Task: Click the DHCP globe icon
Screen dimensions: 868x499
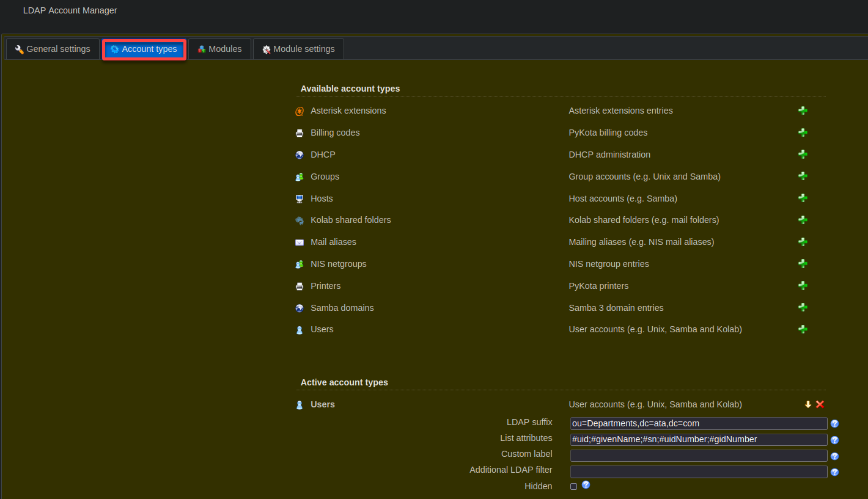Action: click(300, 155)
